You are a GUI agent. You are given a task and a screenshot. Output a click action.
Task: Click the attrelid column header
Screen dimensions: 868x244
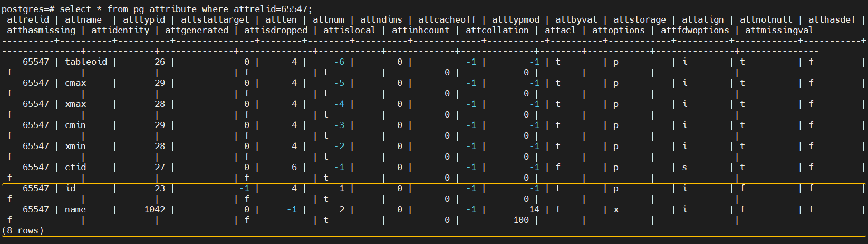[x=28, y=19]
